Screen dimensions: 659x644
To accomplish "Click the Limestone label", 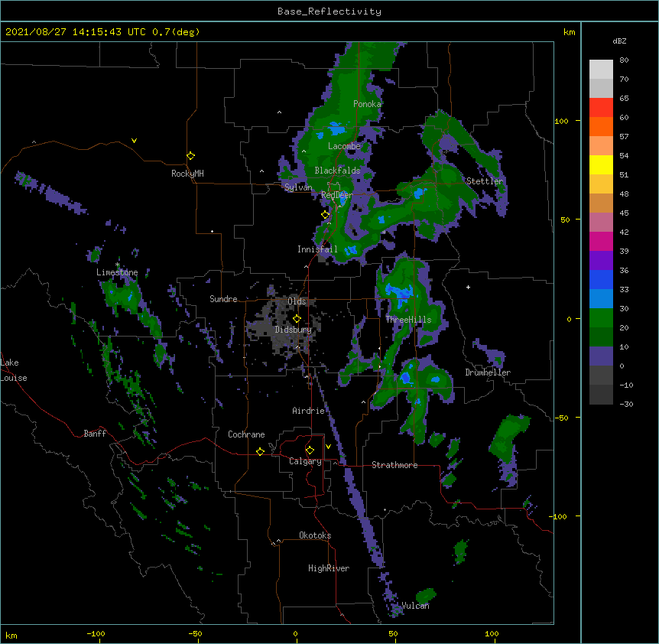I will 117,272.
